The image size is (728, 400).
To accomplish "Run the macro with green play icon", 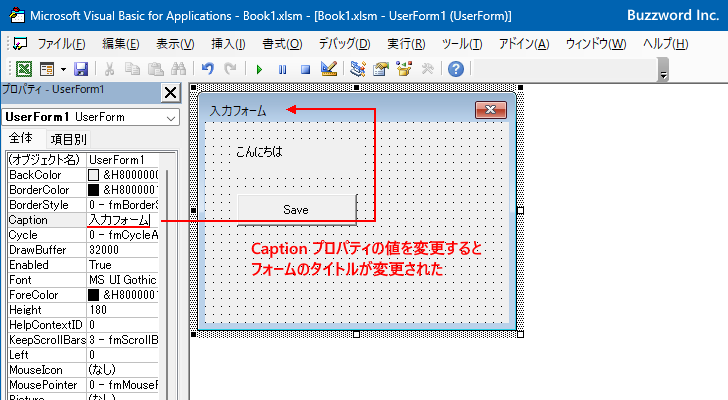I will (x=259, y=70).
